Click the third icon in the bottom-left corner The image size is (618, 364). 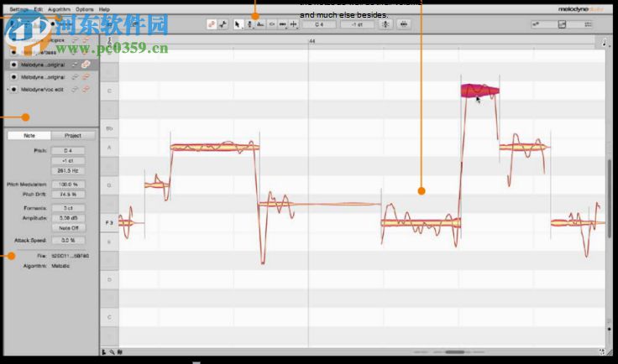coord(120,352)
